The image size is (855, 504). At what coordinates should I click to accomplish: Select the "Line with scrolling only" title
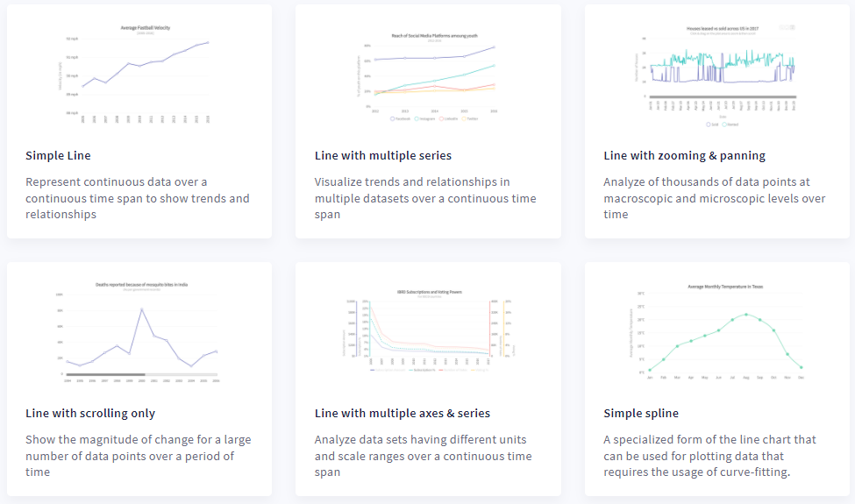point(90,414)
